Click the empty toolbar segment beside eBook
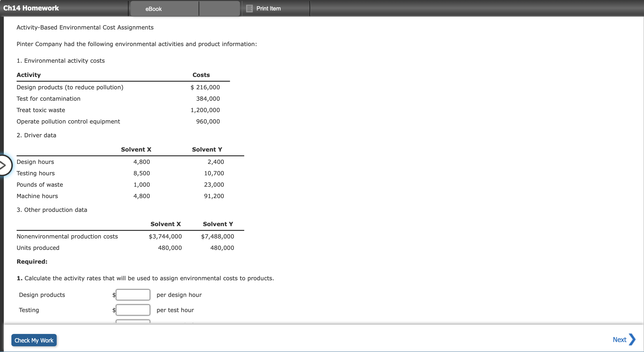644x352 pixels. click(219, 8)
